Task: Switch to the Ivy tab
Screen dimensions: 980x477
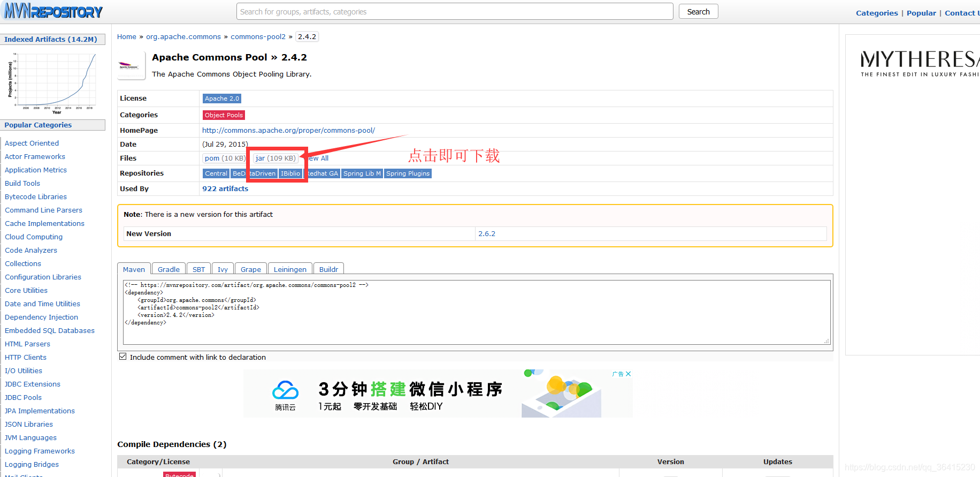Action: [x=223, y=269]
